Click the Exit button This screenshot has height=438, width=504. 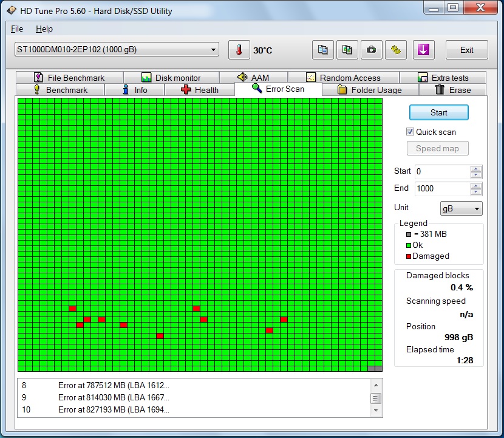467,50
